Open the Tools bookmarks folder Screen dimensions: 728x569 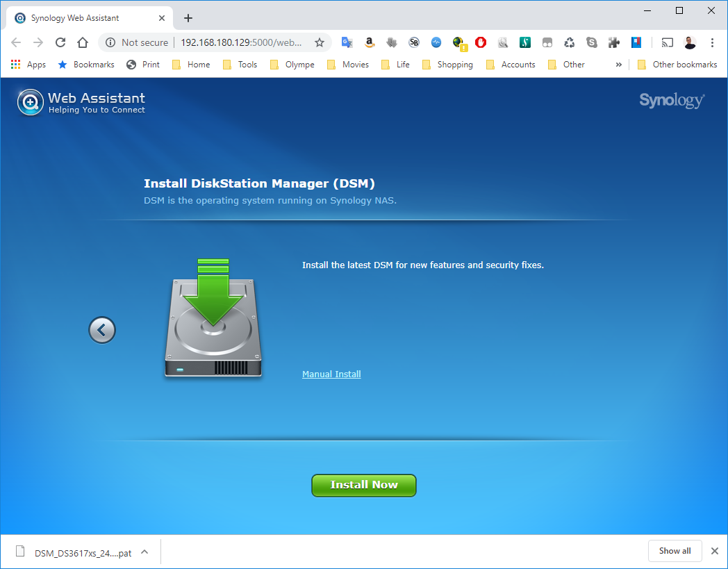point(240,65)
